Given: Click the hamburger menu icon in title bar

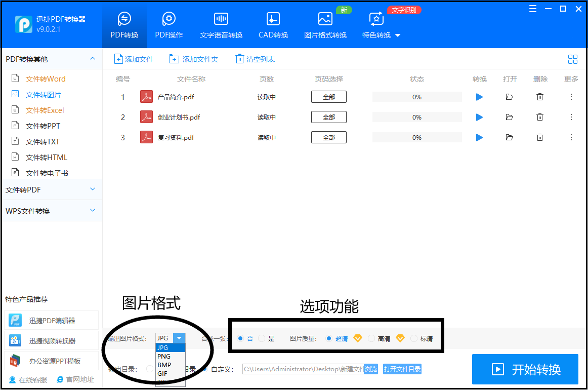Looking at the screenshot, I should click(x=532, y=9).
